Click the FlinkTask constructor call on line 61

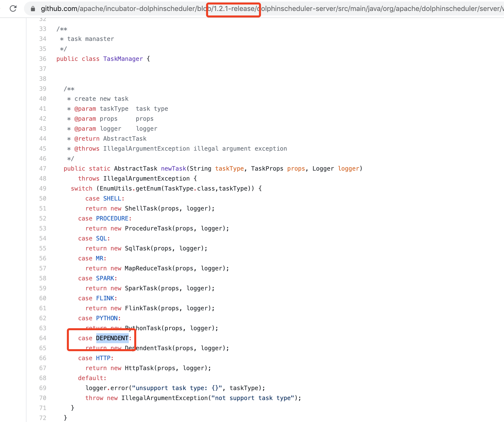click(141, 308)
